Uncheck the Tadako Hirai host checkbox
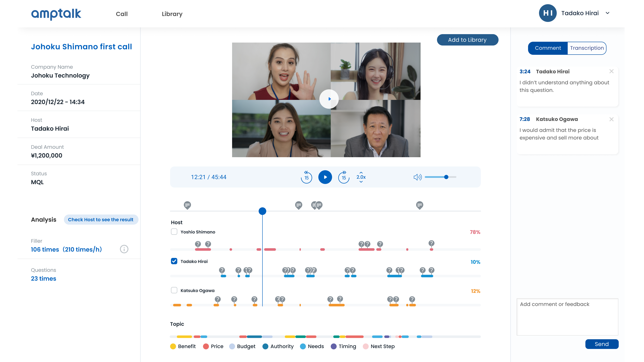 point(174,261)
